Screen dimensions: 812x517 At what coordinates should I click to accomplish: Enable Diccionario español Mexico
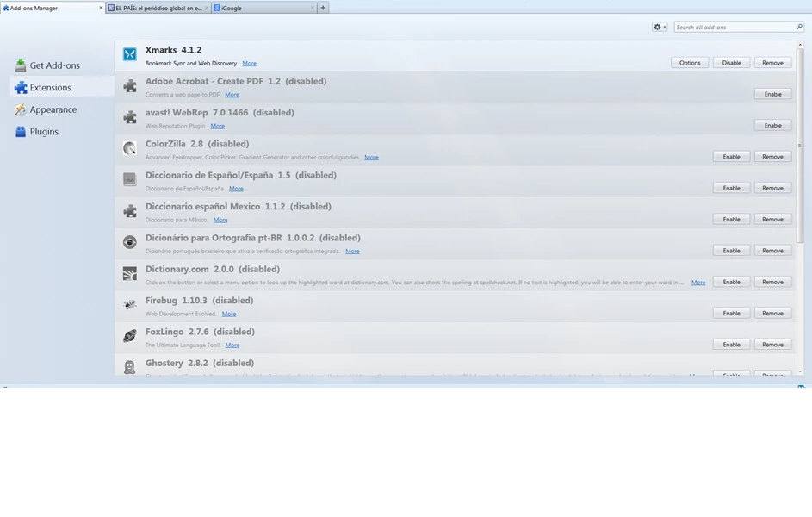point(731,219)
